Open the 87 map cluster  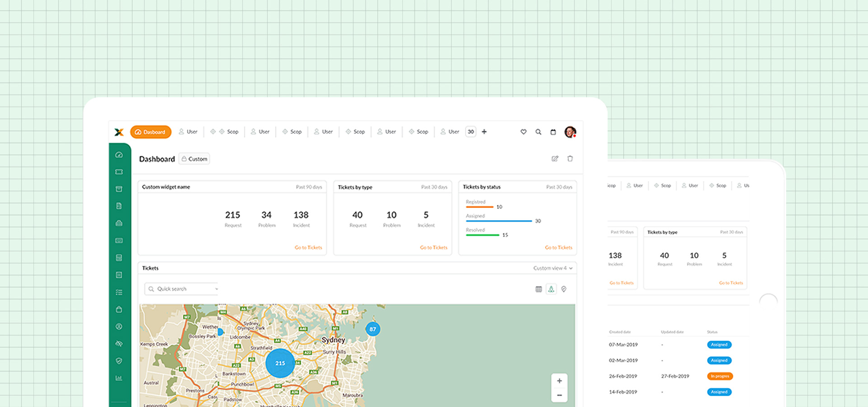pos(373,329)
